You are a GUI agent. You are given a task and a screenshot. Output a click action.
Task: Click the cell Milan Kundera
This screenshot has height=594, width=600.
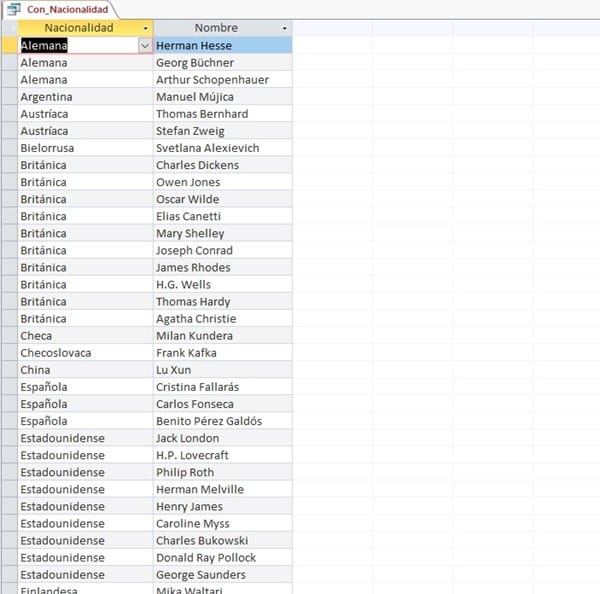223,336
